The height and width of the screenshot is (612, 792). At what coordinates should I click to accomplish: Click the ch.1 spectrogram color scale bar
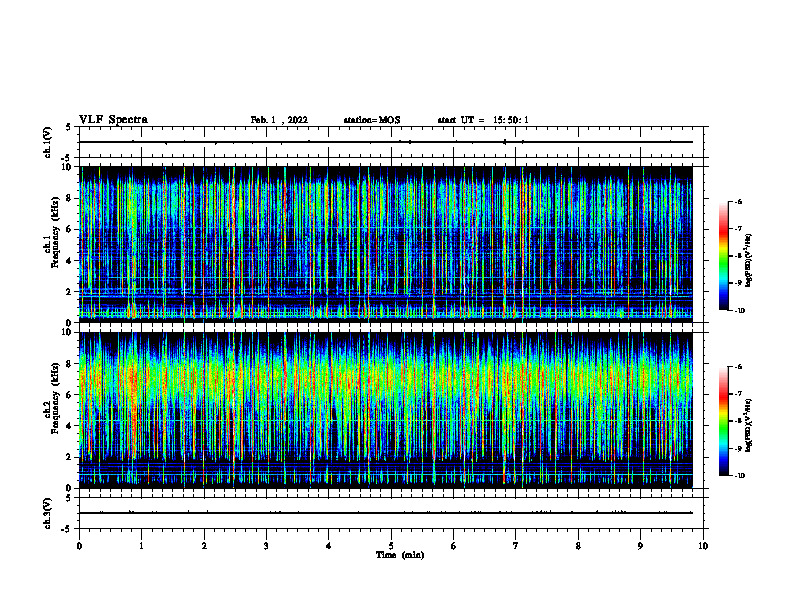723,256
